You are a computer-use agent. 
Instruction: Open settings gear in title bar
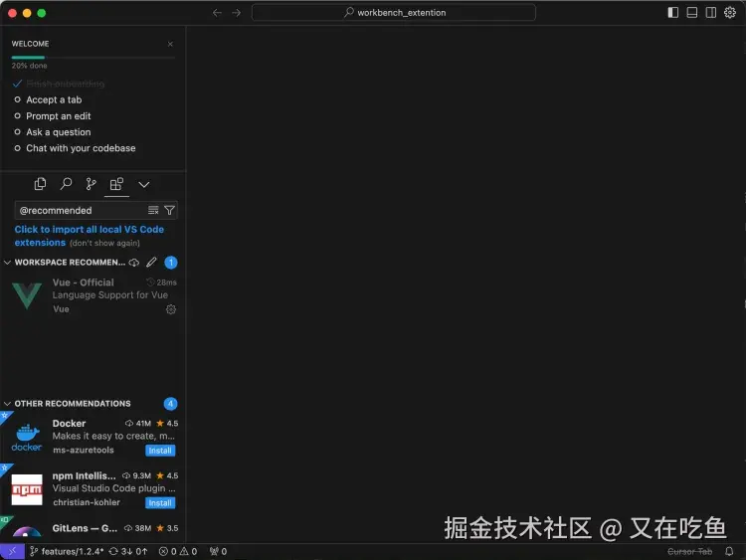(x=730, y=12)
